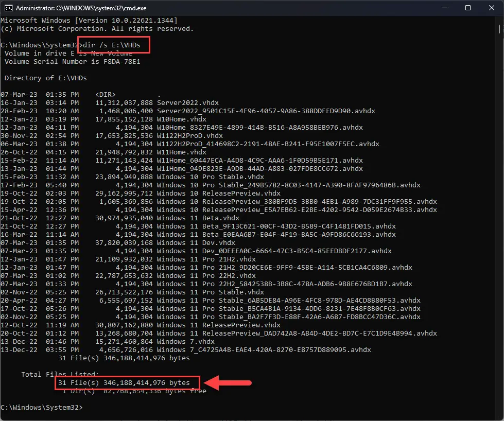Click the Server2022_9501C15E avhdx file name

pyautogui.click(x=266, y=111)
